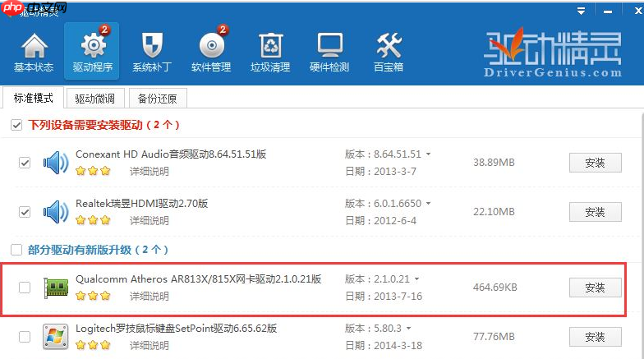This screenshot has height=359, width=644.
Task: Uncheck the 下列设备需要安装驱动 group checkbox
Action: tap(16, 125)
